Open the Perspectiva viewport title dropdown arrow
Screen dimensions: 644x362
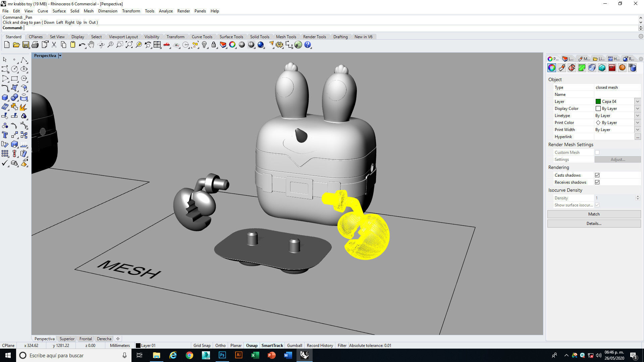[60, 56]
